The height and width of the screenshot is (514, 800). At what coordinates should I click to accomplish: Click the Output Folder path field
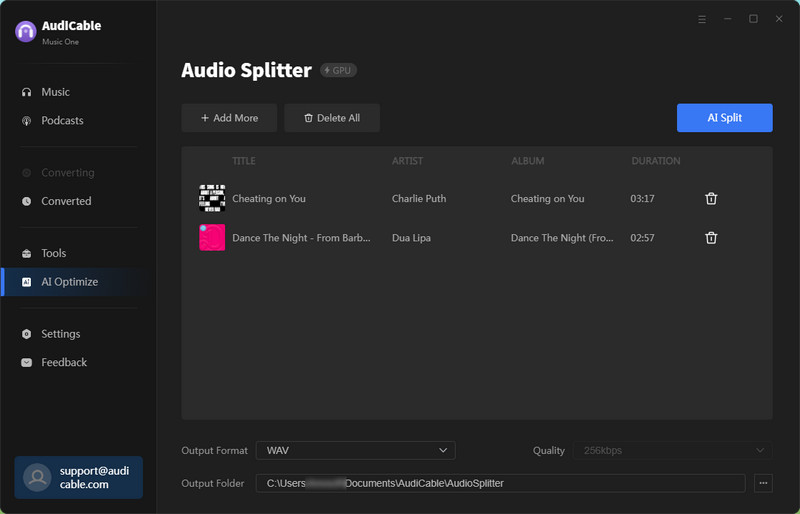tap(501, 483)
